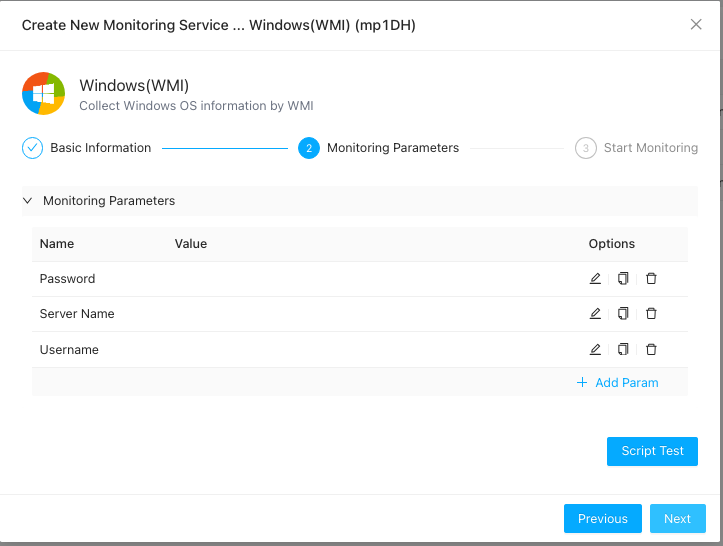Edit the Username parameter
Screen dimensions: 723x546
click(x=595, y=350)
